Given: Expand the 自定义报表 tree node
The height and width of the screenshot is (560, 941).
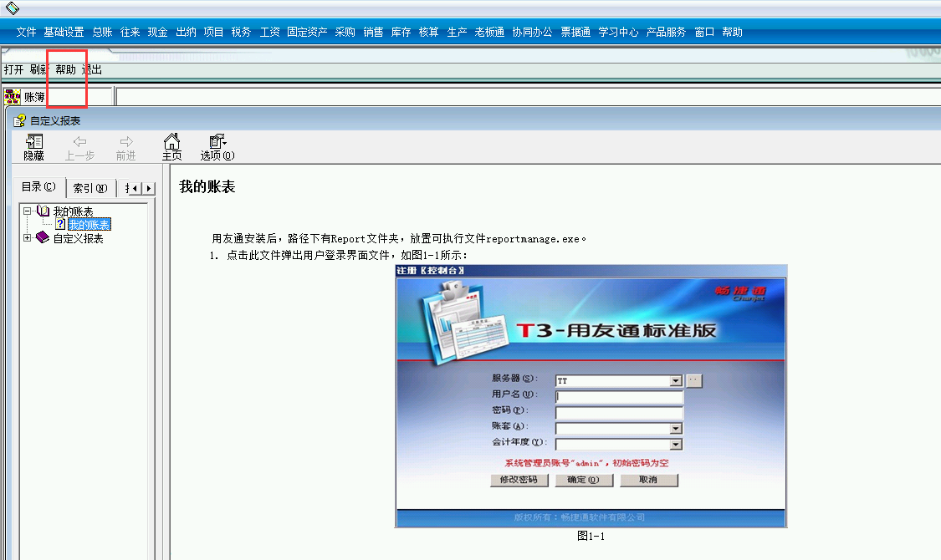Looking at the screenshot, I should coord(27,238).
